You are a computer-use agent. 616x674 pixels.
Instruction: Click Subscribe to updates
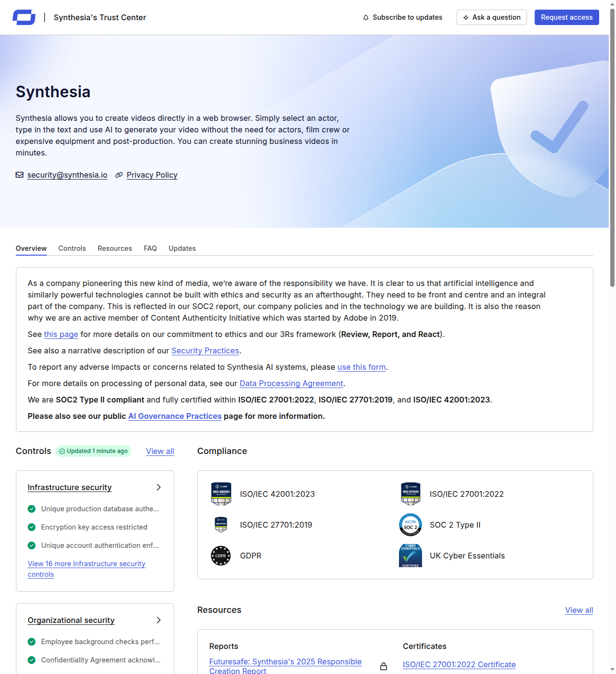click(402, 17)
